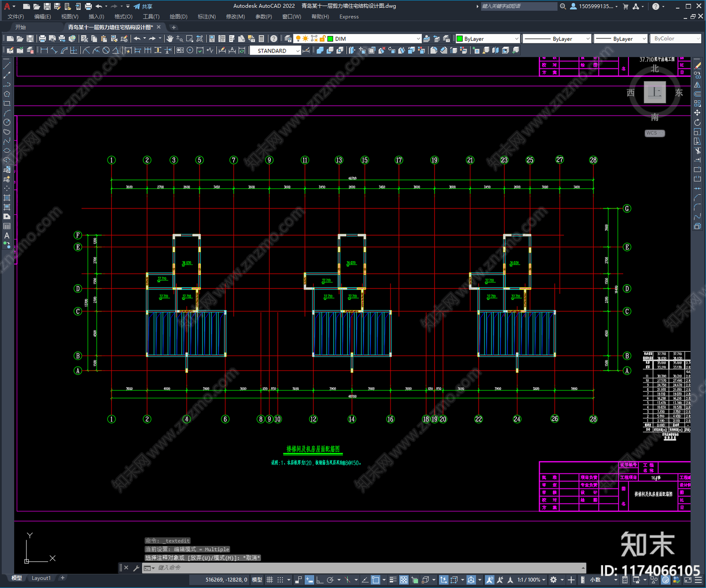Select the Linear dimension tool
Image resolution: width=706 pixels, height=588 pixels.
(44, 51)
